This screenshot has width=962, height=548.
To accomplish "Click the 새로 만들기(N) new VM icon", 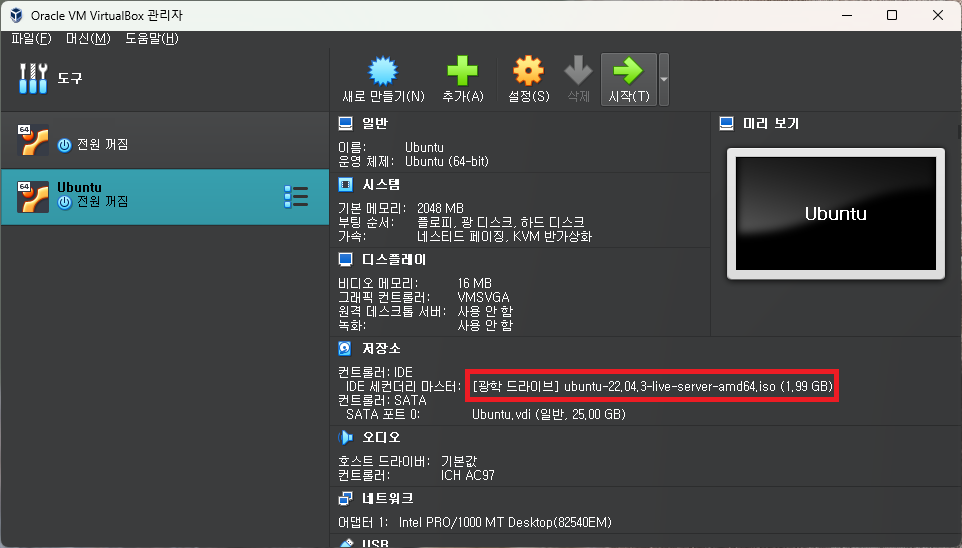I will (x=383, y=71).
